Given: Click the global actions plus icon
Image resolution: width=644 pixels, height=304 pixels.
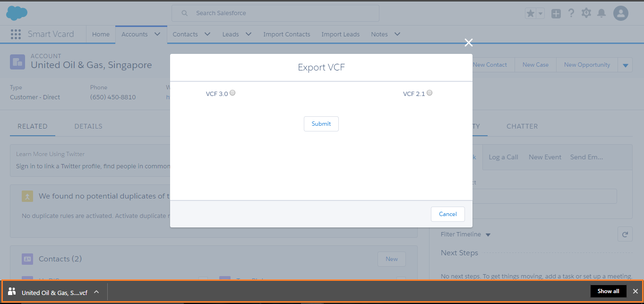Looking at the screenshot, I should point(556,14).
